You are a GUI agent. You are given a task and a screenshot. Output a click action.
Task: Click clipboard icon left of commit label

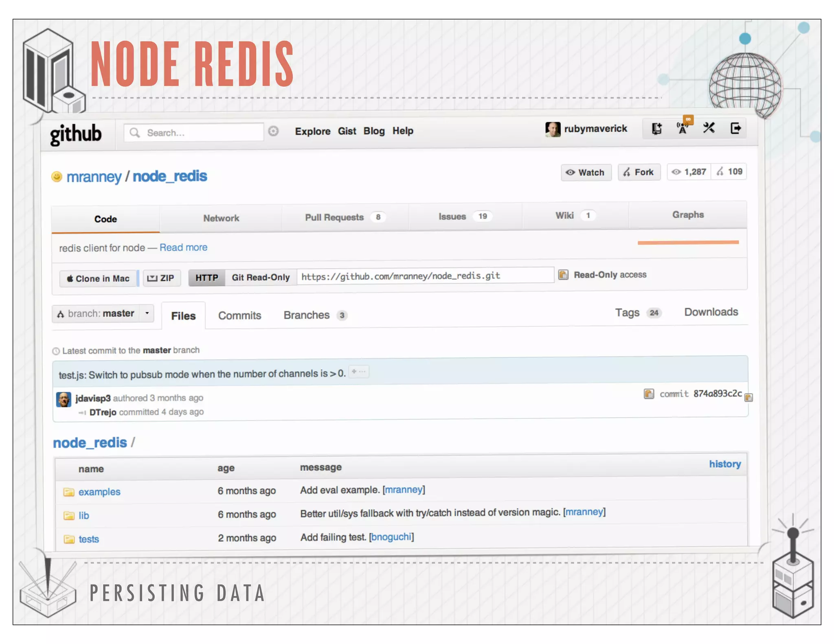(649, 394)
